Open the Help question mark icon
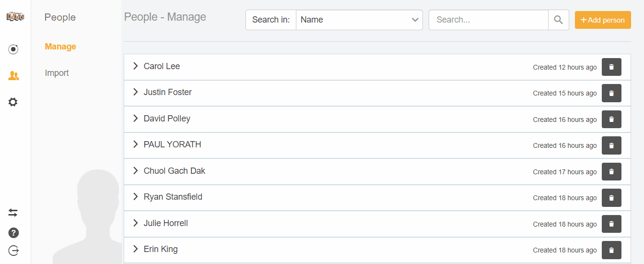644x264 pixels. click(13, 233)
